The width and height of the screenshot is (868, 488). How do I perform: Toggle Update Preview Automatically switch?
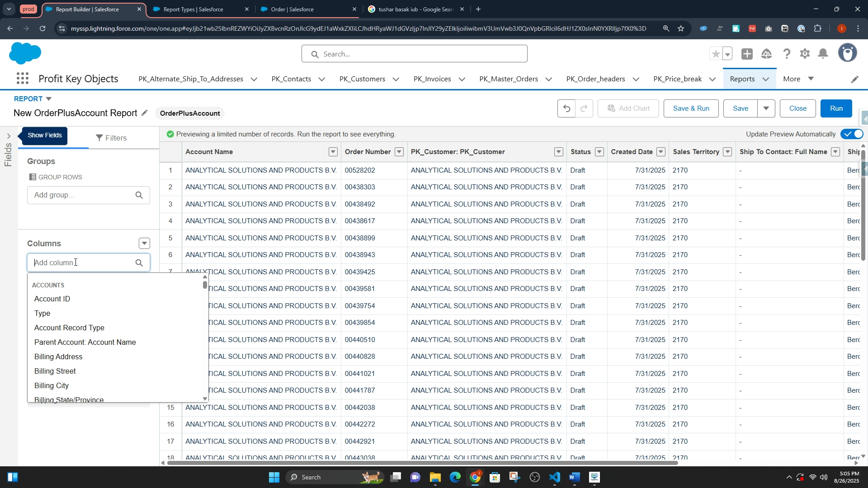point(853,134)
